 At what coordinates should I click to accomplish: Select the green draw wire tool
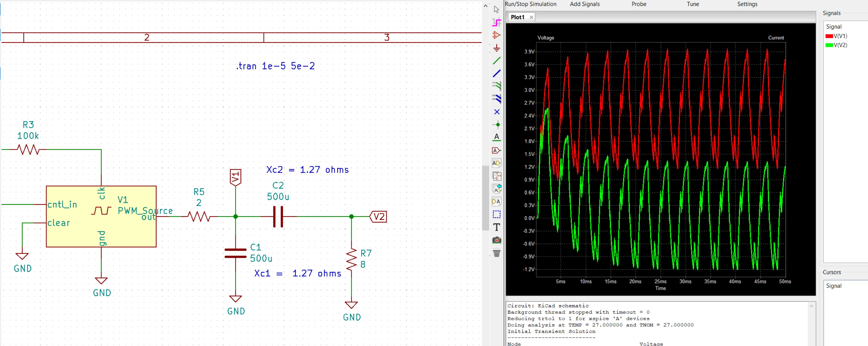pyautogui.click(x=496, y=61)
